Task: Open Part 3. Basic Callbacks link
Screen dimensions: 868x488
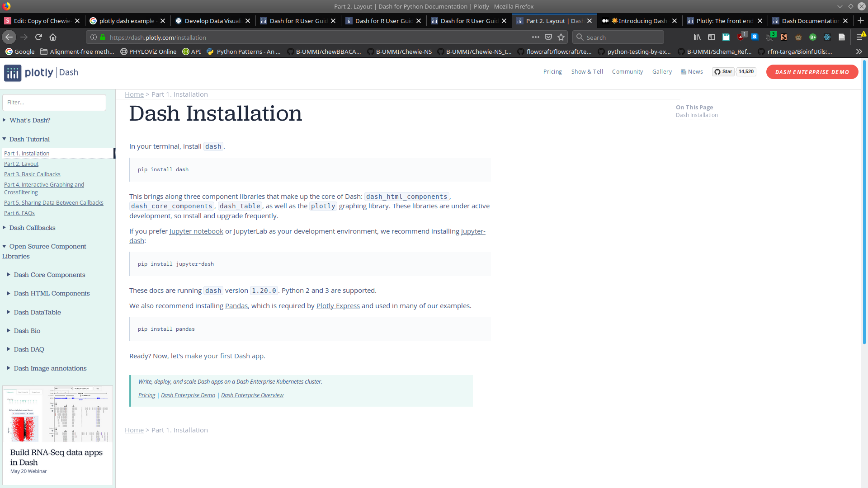Action: point(32,174)
